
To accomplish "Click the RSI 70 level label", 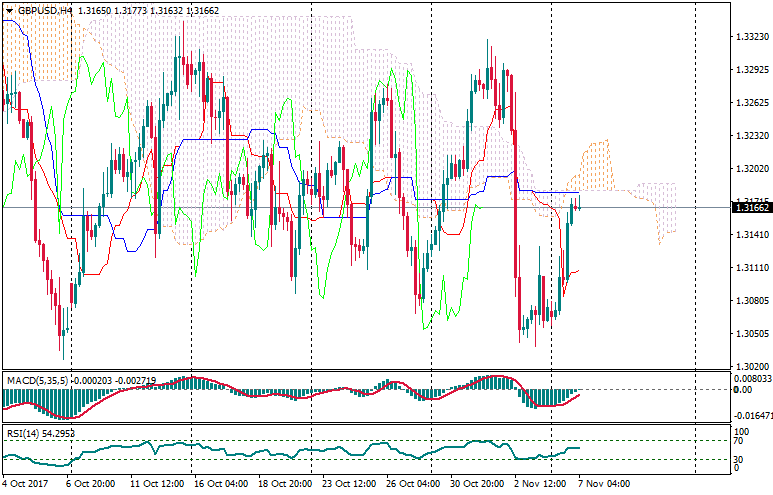I will 740,441.
